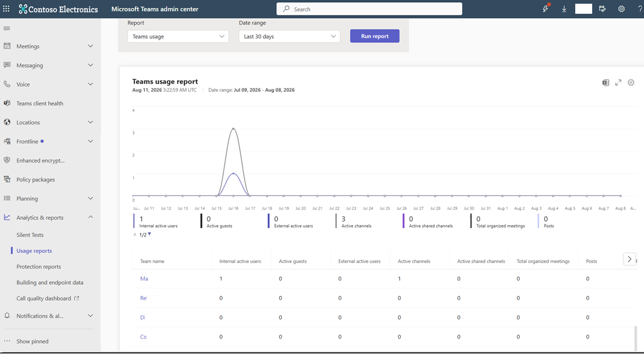Open the downloads icon in the header
The width and height of the screenshot is (644, 362).
point(564,9)
